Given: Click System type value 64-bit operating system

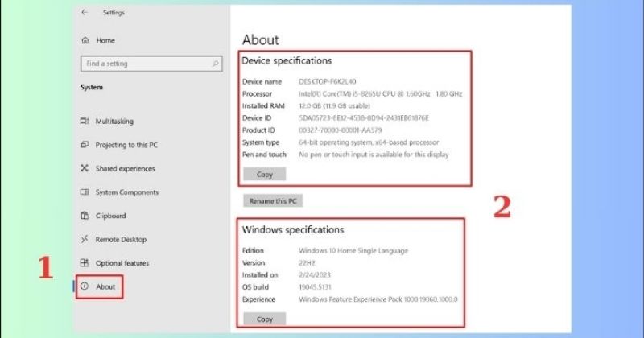Looking at the screenshot, I should point(369,142).
